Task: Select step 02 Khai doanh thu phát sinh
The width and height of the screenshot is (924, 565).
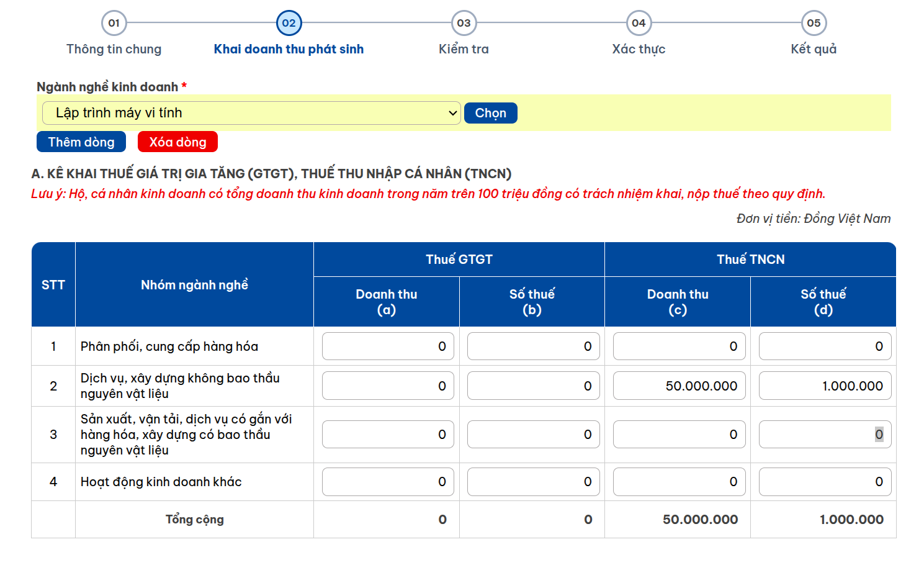Action: tap(289, 24)
